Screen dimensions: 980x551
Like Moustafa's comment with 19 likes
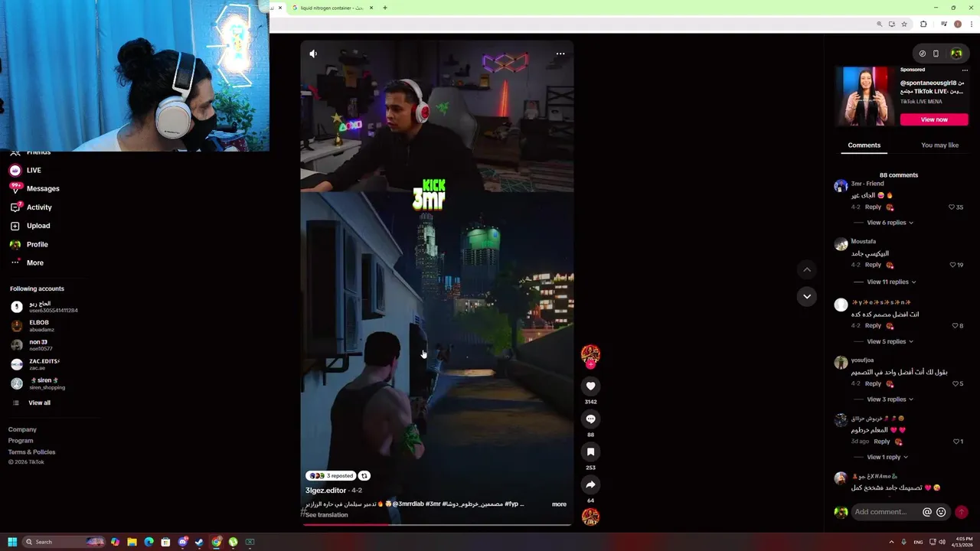(952, 265)
